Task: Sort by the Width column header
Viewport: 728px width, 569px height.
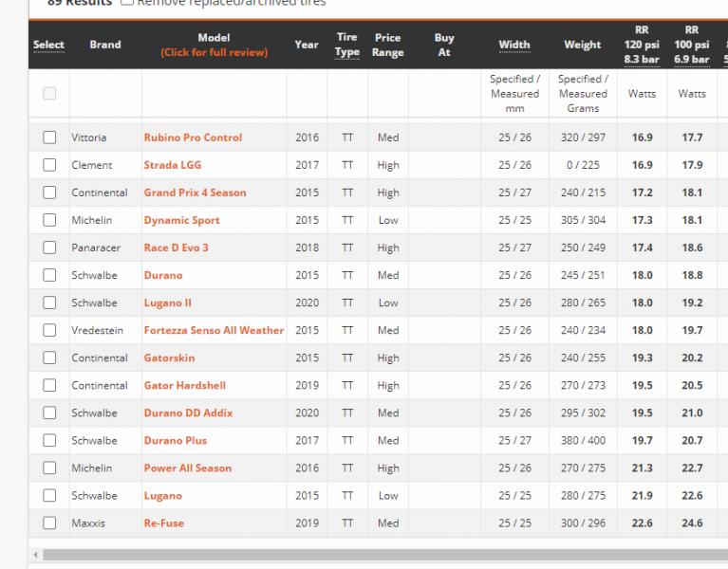Action: pyautogui.click(x=514, y=45)
